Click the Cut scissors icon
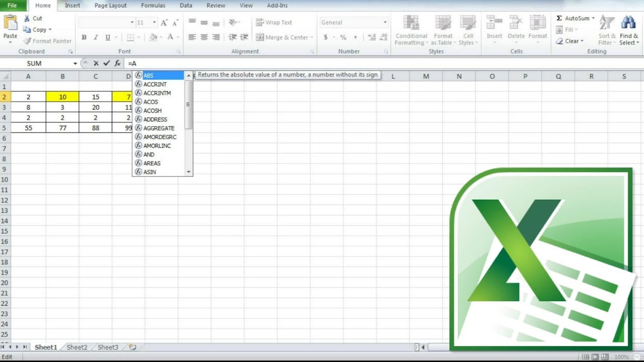 pyautogui.click(x=27, y=18)
